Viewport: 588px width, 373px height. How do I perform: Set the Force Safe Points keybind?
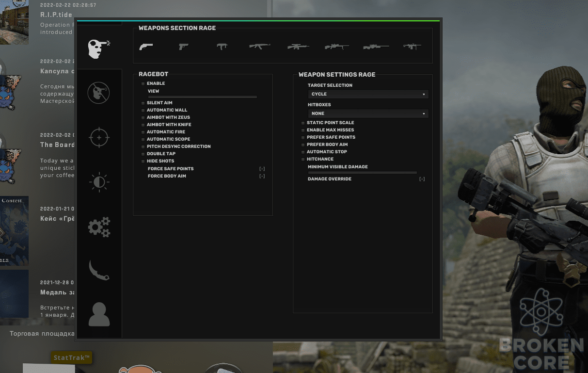coord(262,169)
